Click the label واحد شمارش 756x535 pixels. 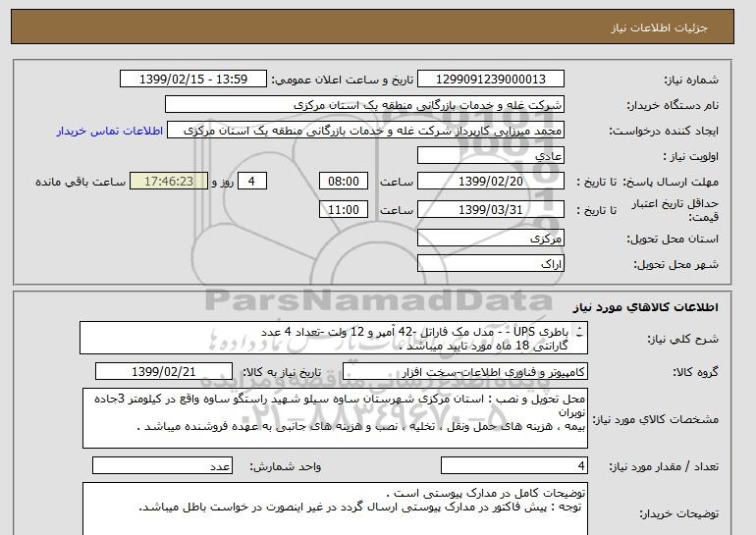(x=286, y=466)
